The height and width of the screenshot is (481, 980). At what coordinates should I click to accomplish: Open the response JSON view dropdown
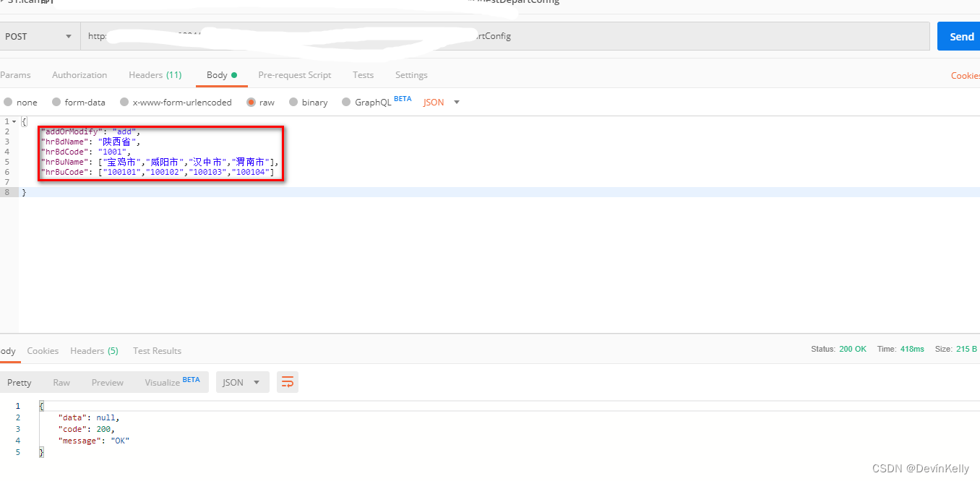(242, 381)
